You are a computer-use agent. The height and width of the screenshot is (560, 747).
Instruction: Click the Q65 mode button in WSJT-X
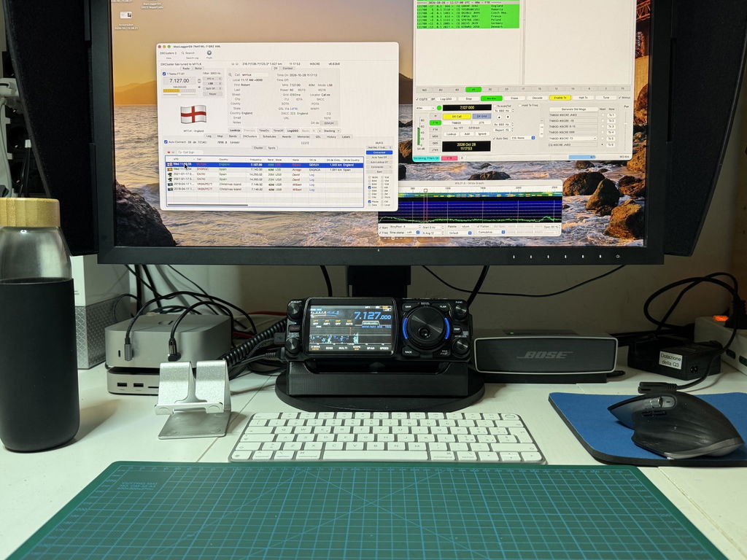[x=436, y=143]
